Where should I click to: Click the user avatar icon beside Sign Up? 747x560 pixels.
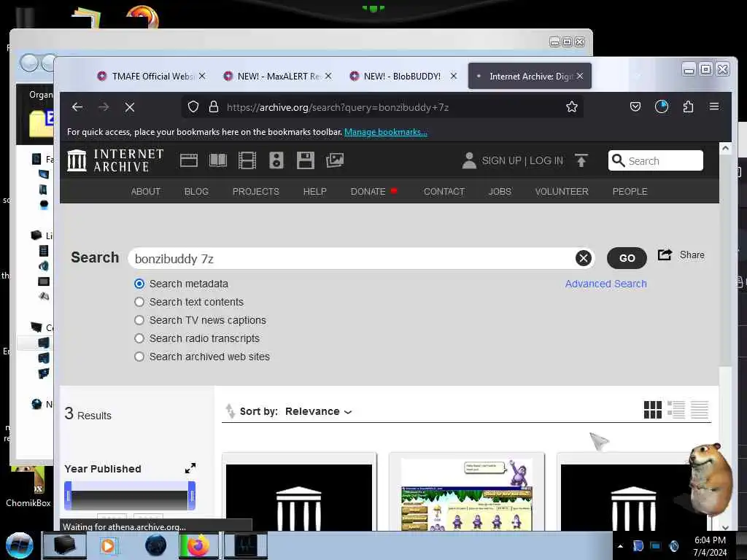469,160
